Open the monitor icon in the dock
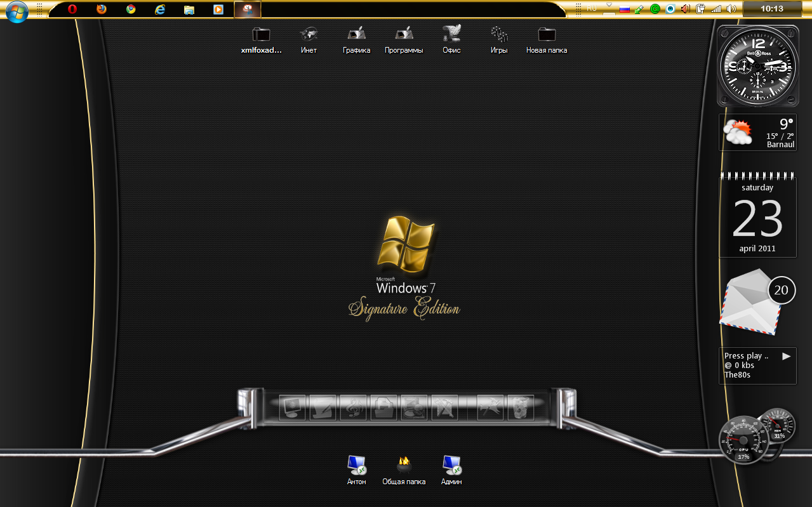The height and width of the screenshot is (507, 812). [293, 408]
